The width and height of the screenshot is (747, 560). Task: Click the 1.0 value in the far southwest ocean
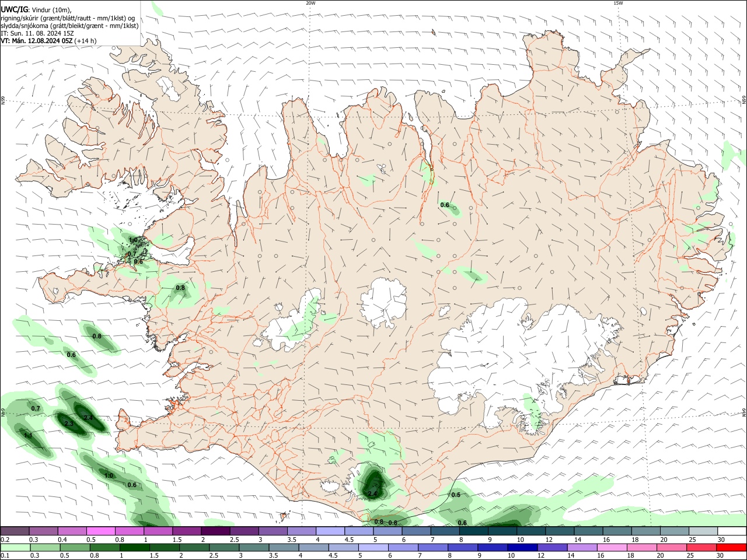pos(109,475)
